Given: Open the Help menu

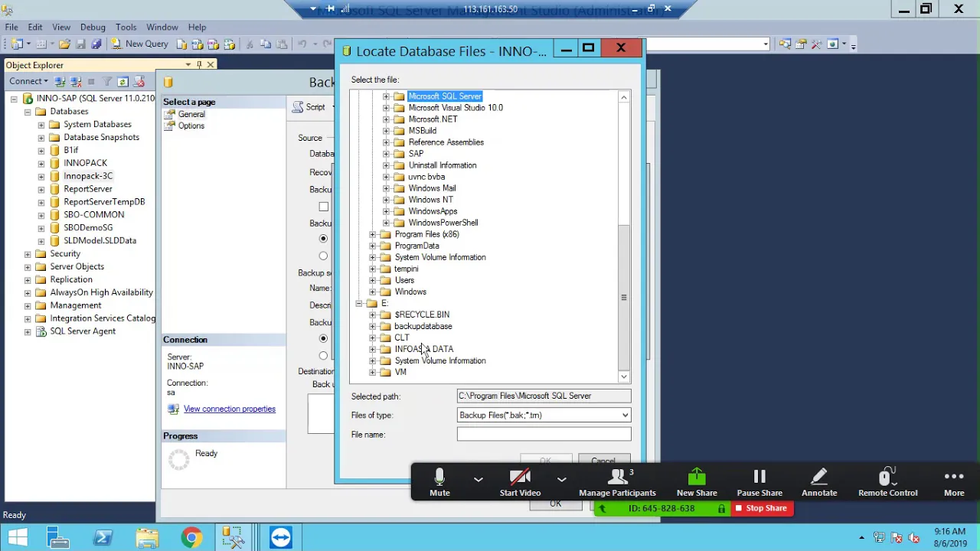Looking at the screenshot, I should pos(197,27).
